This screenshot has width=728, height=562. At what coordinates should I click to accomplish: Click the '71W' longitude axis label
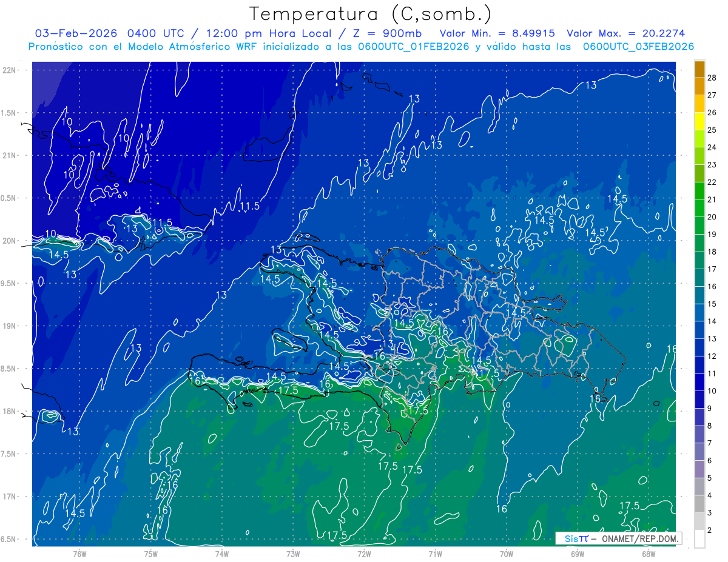(x=435, y=554)
